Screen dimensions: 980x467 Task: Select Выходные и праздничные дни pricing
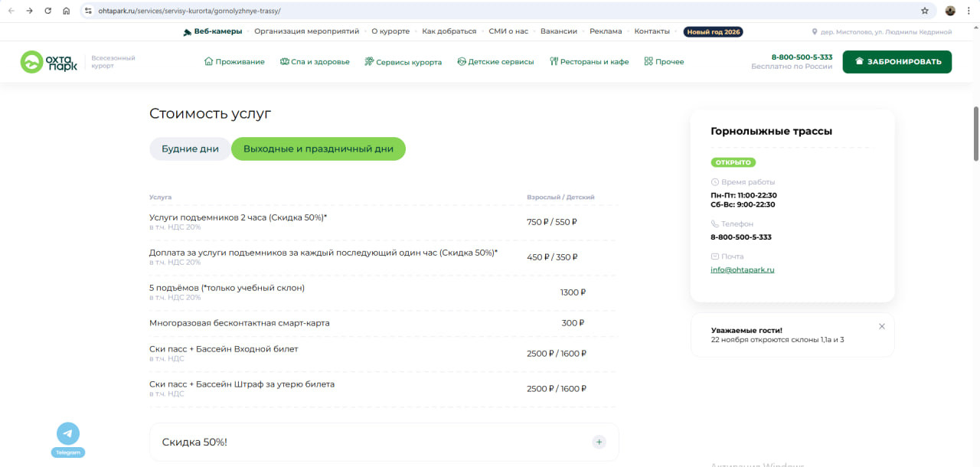point(318,149)
